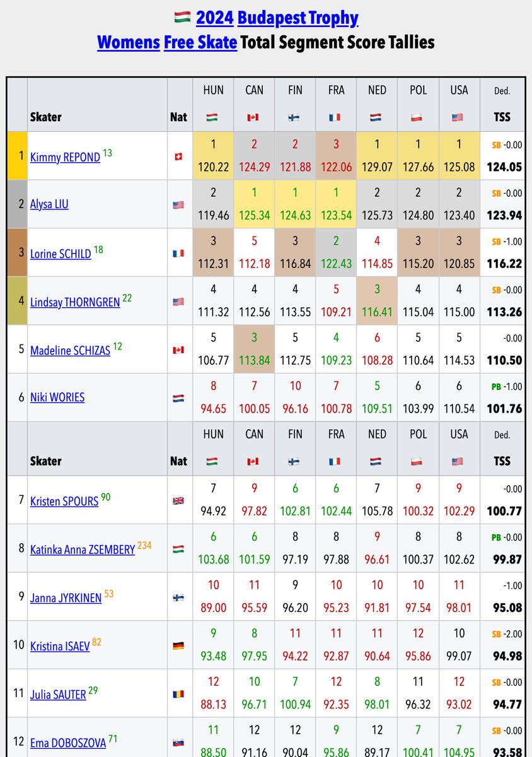The image size is (532, 757).
Task: Click the Dutch flag beside Niki WORIES
Action: [178, 397]
